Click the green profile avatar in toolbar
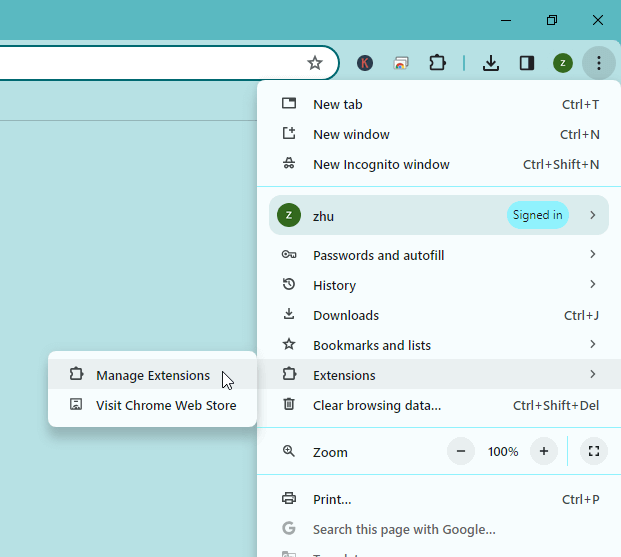The width and height of the screenshot is (621, 557). pos(563,63)
